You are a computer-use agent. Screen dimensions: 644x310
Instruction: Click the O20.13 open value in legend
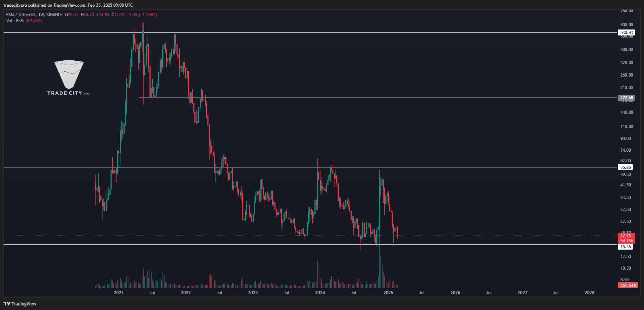[x=72, y=15]
